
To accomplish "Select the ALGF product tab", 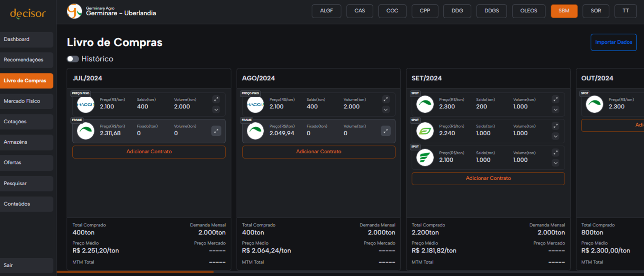I will [326, 11].
